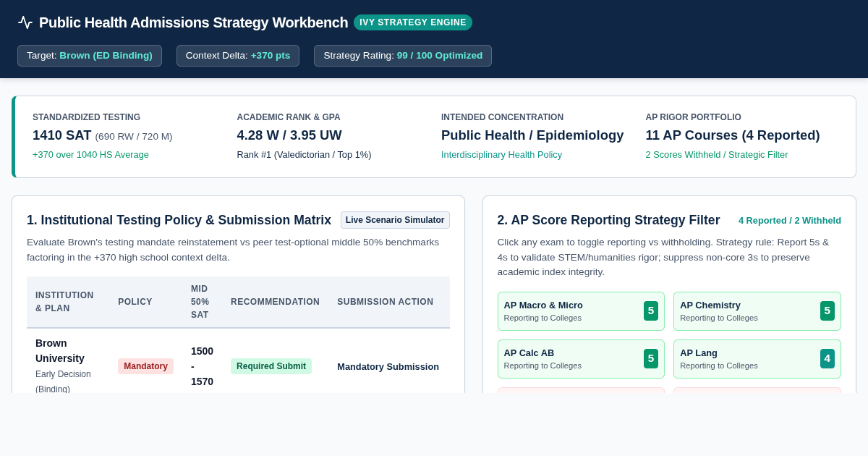Click the Required Submit recommendation badge

coord(271,366)
